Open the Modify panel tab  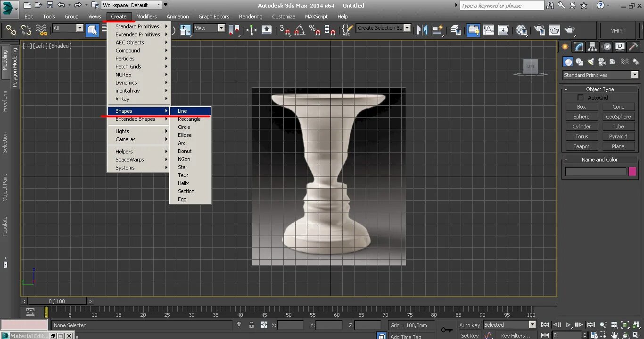[x=579, y=47]
